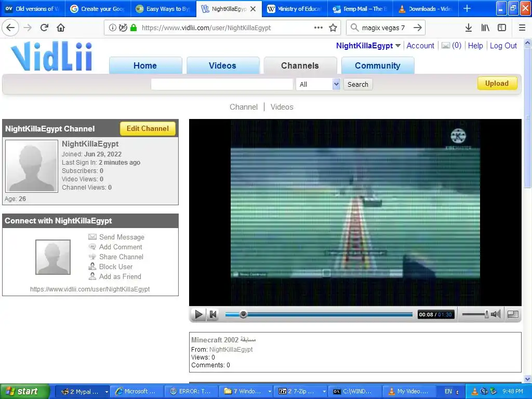
Task: Open the browser hamburger menu
Action: click(522, 28)
